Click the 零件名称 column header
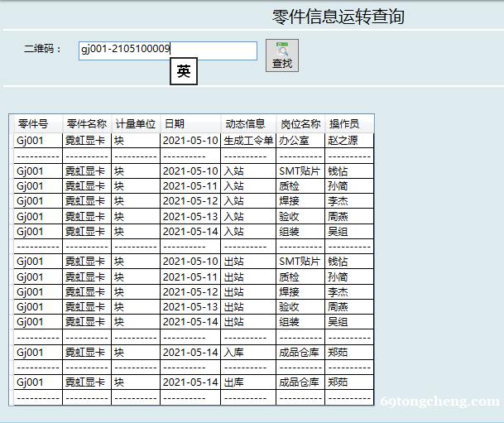 click(x=87, y=124)
